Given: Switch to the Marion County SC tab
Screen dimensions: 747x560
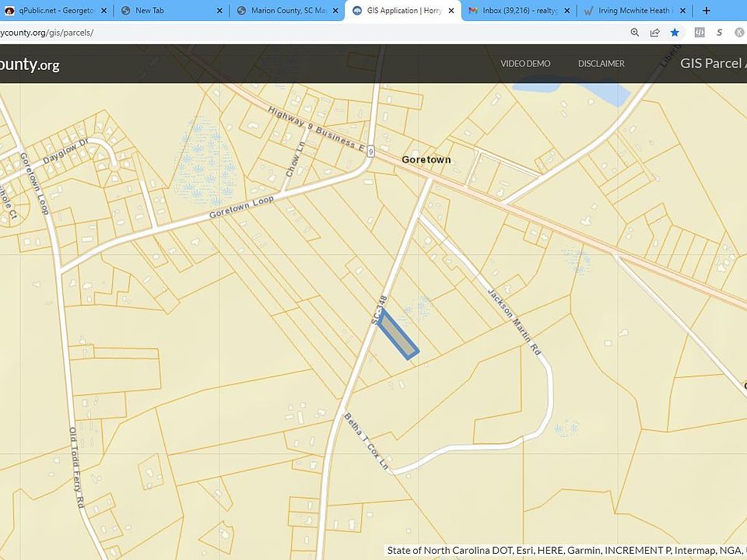Looking at the screenshot, I should click(x=288, y=10).
